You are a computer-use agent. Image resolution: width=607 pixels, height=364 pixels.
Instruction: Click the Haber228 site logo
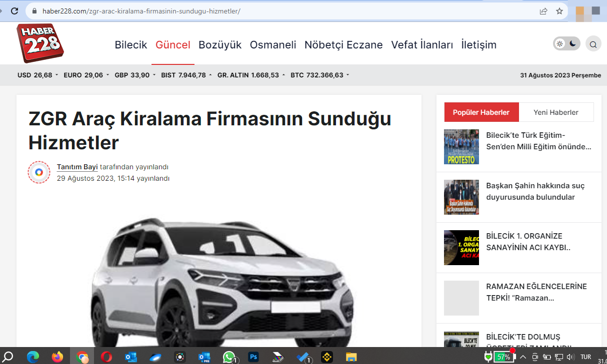pyautogui.click(x=40, y=43)
